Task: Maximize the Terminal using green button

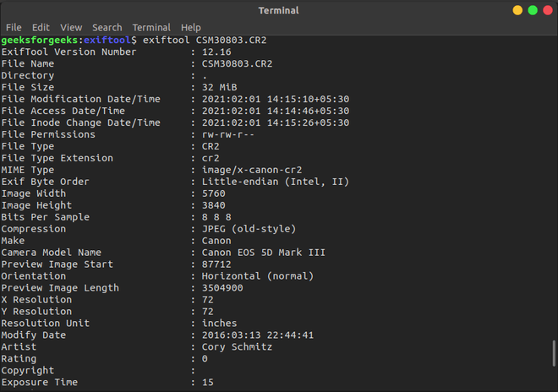Action: pyautogui.click(x=533, y=10)
